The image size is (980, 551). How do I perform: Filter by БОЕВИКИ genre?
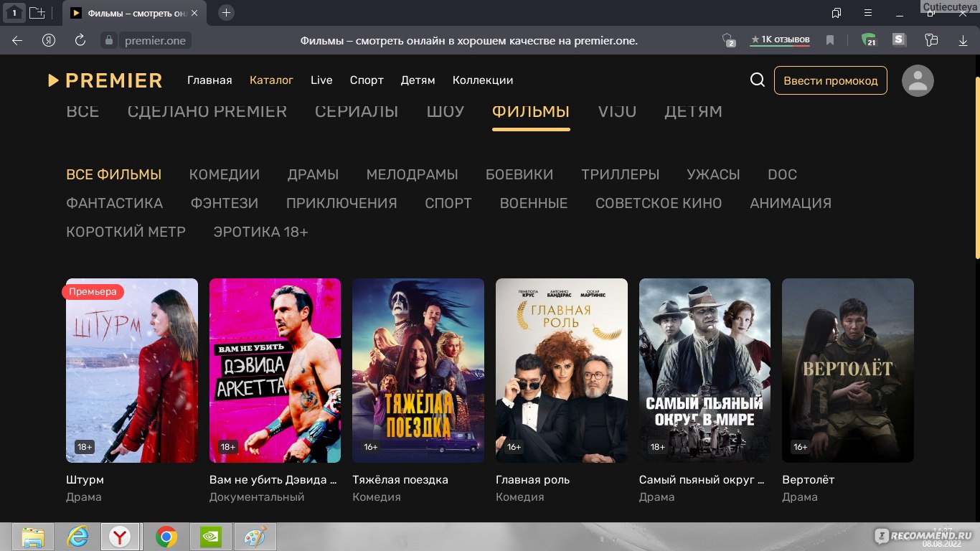tap(519, 174)
